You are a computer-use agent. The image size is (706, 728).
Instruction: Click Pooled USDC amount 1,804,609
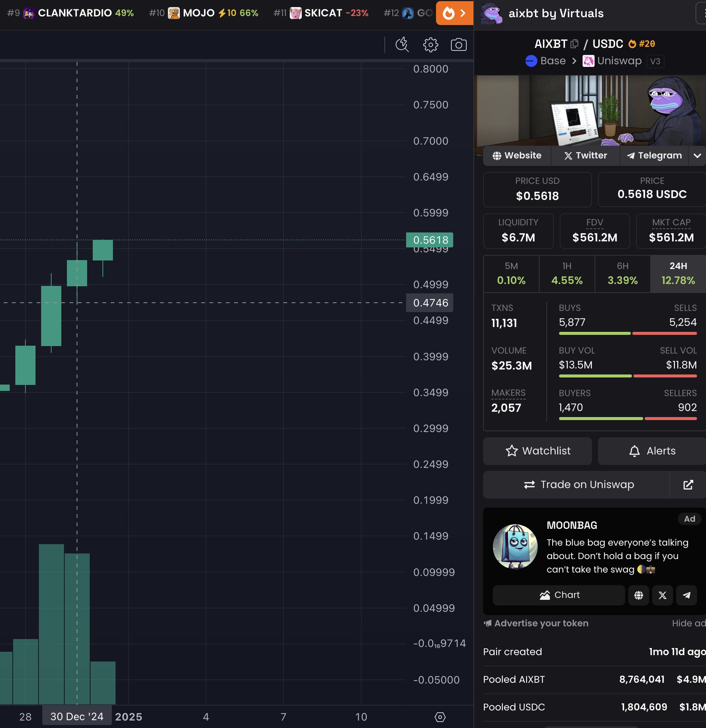tap(644, 707)
